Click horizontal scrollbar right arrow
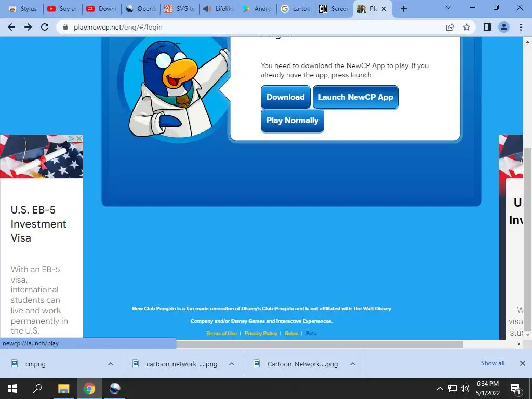Image resolution: width=532 pixels, height=399 pixels. [519, 344]
